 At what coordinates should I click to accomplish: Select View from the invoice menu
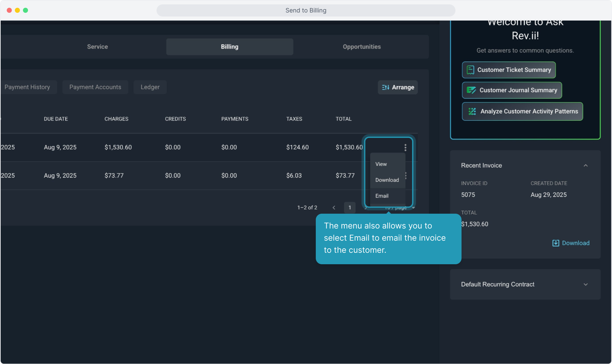(381, 164)
